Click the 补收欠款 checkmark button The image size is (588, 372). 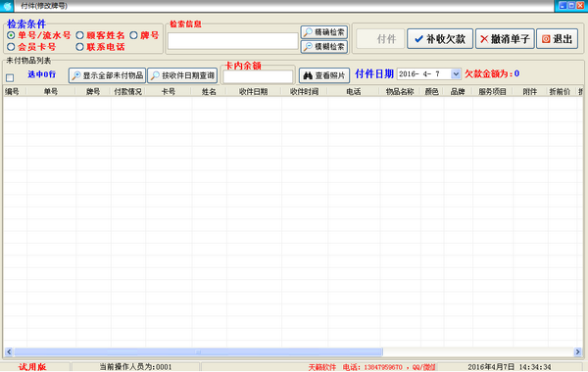pyautogui.click(x=440, y=38)
